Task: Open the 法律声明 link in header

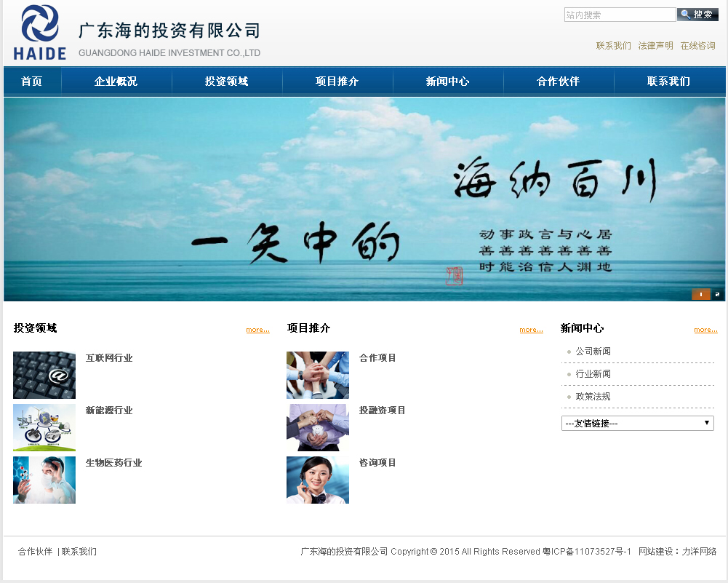Action: pos(655,46)
